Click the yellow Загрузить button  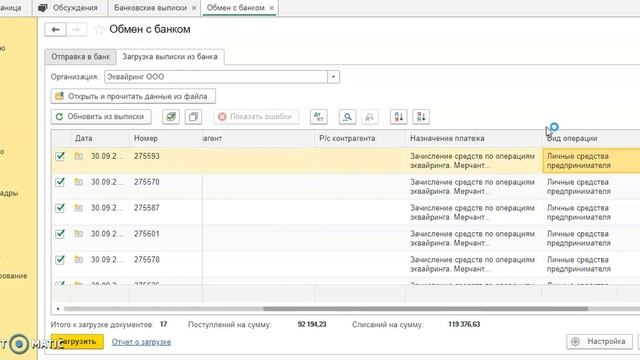[x=77, y=342]
